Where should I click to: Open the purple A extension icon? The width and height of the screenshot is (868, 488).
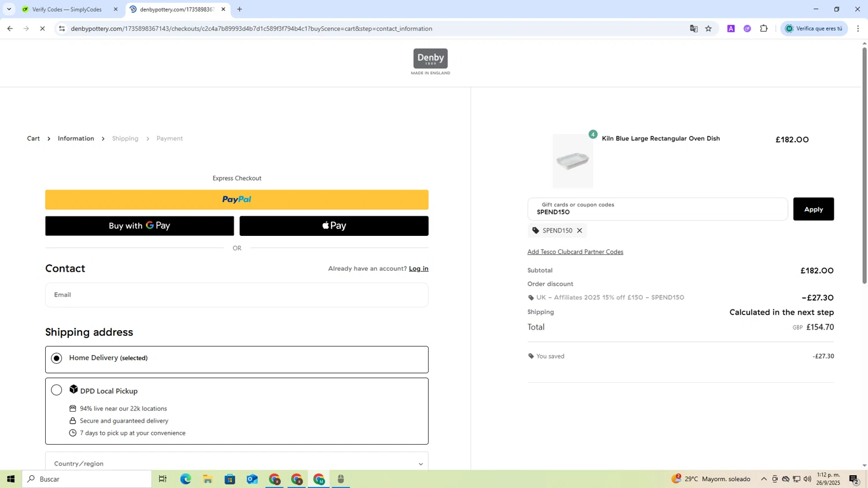click(x=731, y=28)
